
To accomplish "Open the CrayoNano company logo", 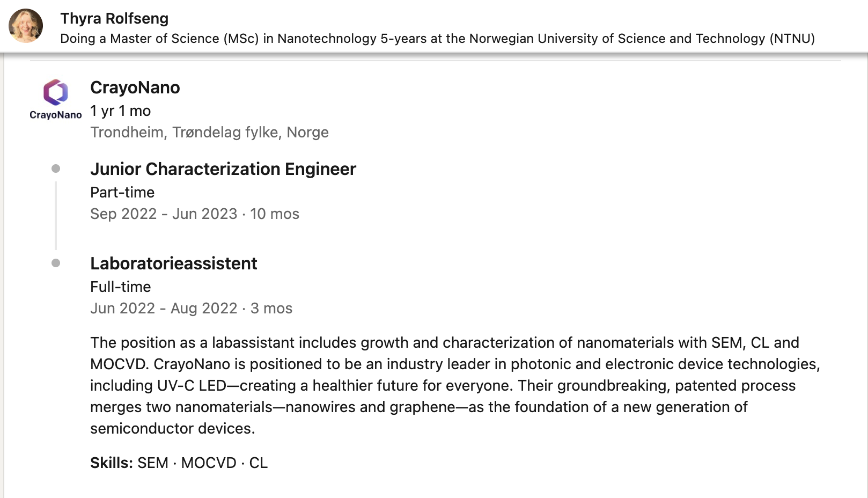I will pos(56,100).
